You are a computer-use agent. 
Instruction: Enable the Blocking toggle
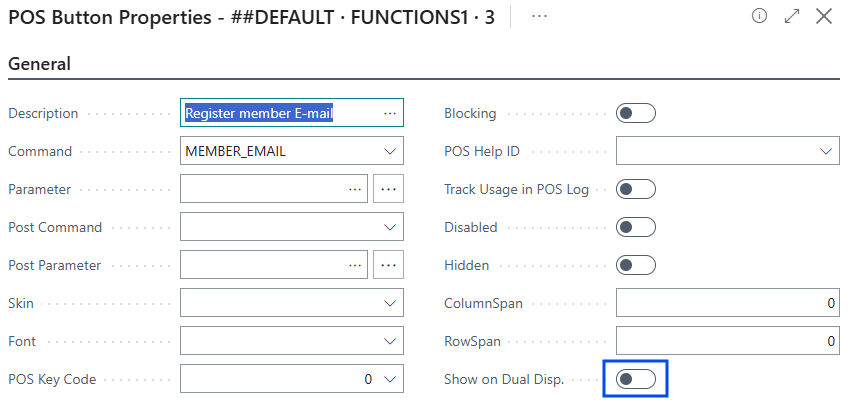click(636, 113)
